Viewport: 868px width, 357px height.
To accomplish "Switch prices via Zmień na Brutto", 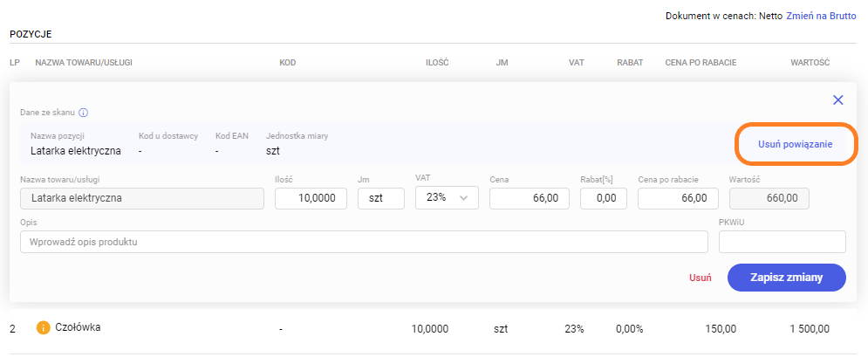I will tap(823, 16).
